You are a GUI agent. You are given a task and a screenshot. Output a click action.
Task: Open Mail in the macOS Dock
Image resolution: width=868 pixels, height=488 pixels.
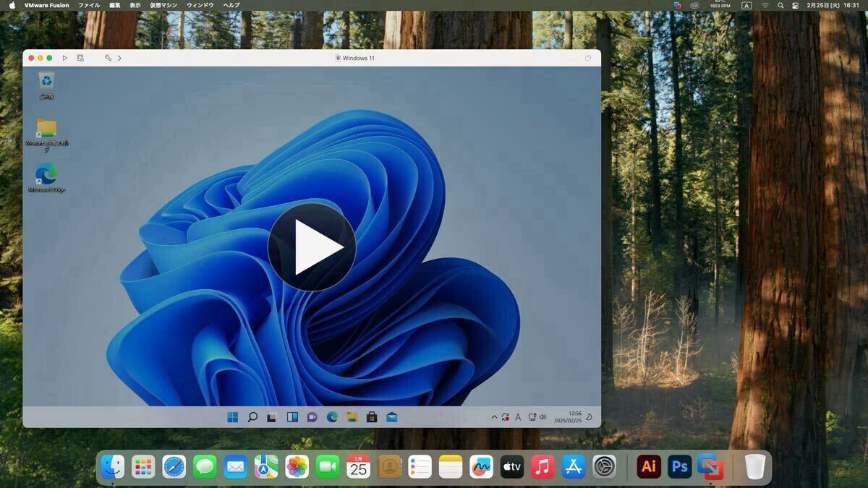[235, 467]
